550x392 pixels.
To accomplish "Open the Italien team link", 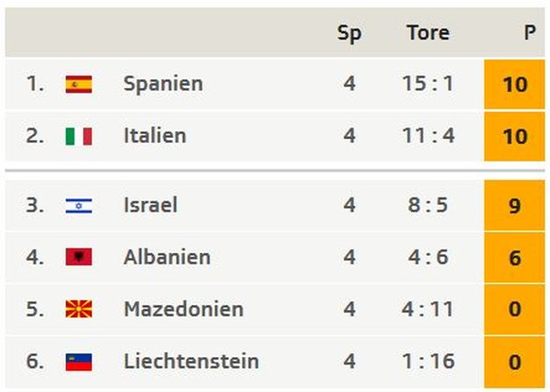I will tap(155, 136).
